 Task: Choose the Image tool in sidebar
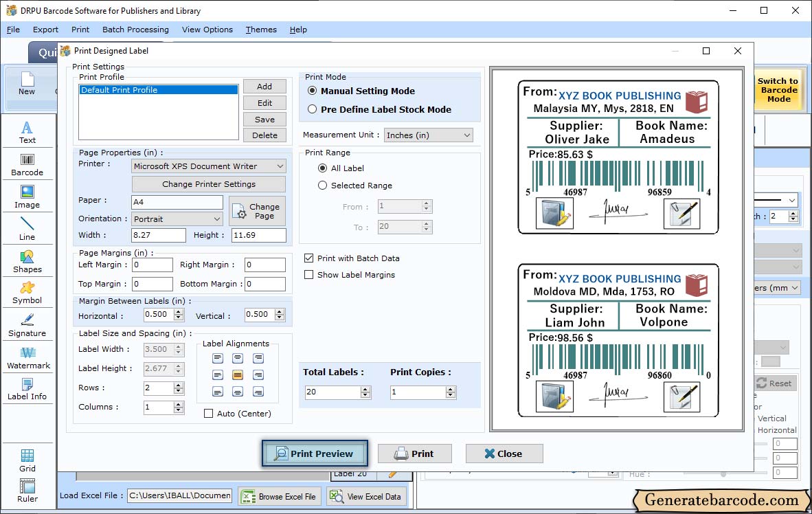coord(27,197)
